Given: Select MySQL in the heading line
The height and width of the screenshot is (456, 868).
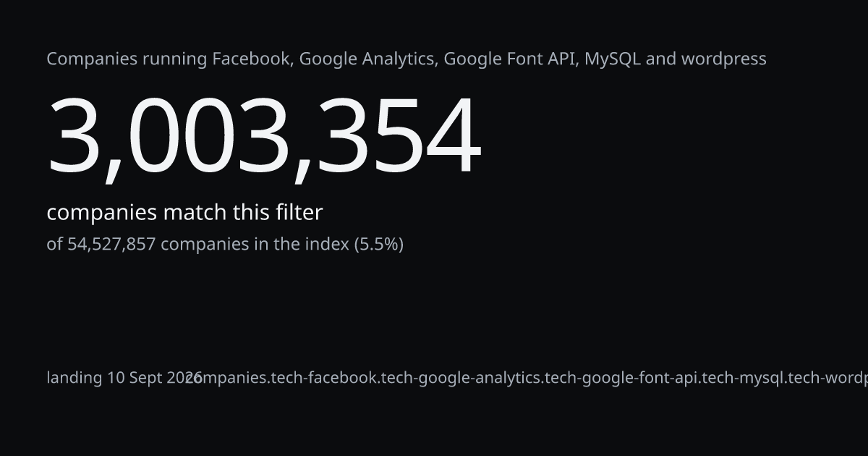Looking at the screenshot, I should coord(613,59).
